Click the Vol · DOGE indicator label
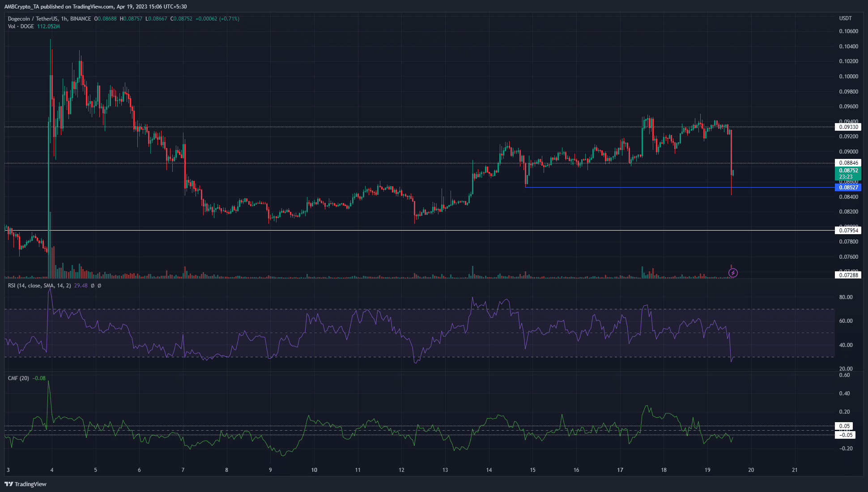Image resolution: width=868 pixels, height=492 pixels. point(21,26)
